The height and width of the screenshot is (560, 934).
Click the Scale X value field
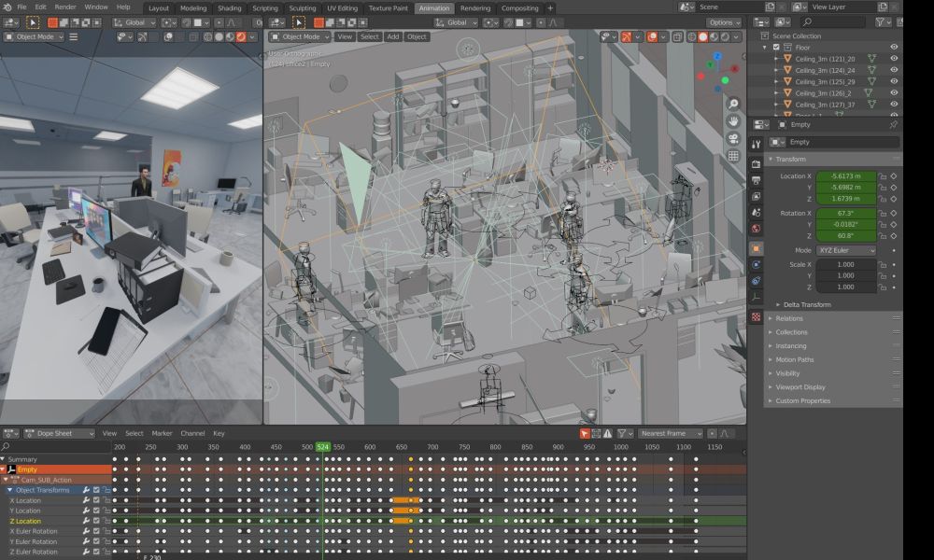(846, 264)
